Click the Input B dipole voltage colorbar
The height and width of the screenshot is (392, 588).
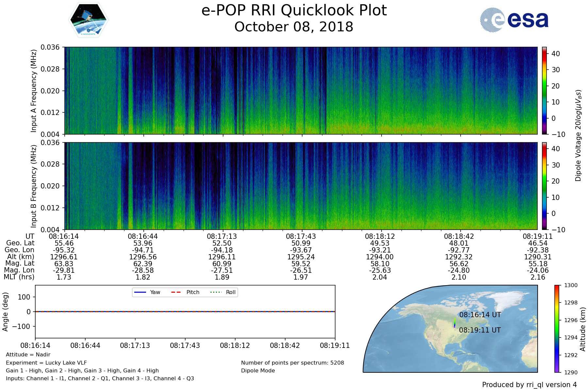(544, 186)
